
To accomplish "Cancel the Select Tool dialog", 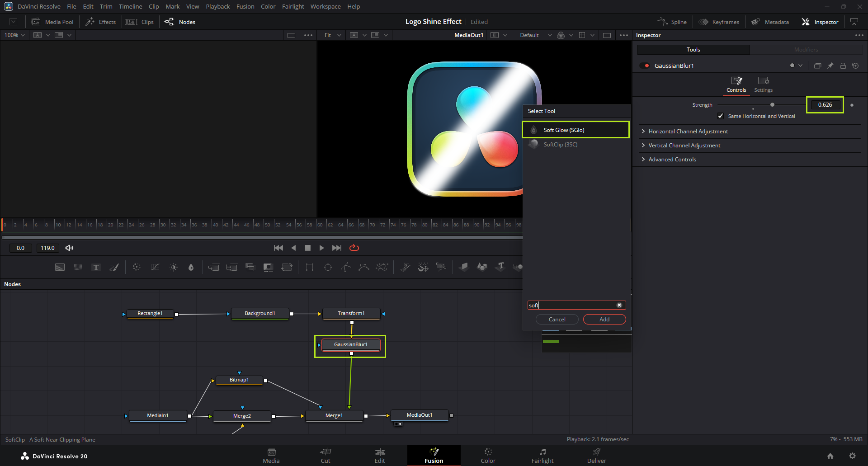I will pos(557,319).
